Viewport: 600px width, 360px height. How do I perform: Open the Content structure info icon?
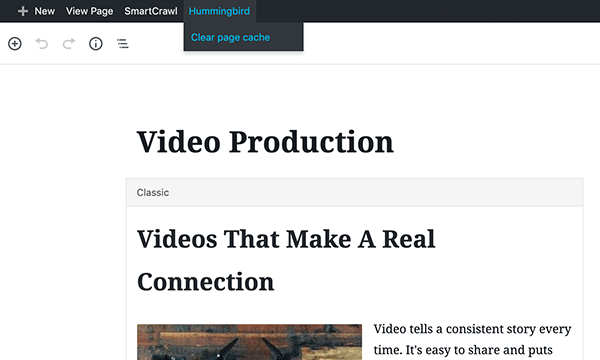tap(96, 44)
